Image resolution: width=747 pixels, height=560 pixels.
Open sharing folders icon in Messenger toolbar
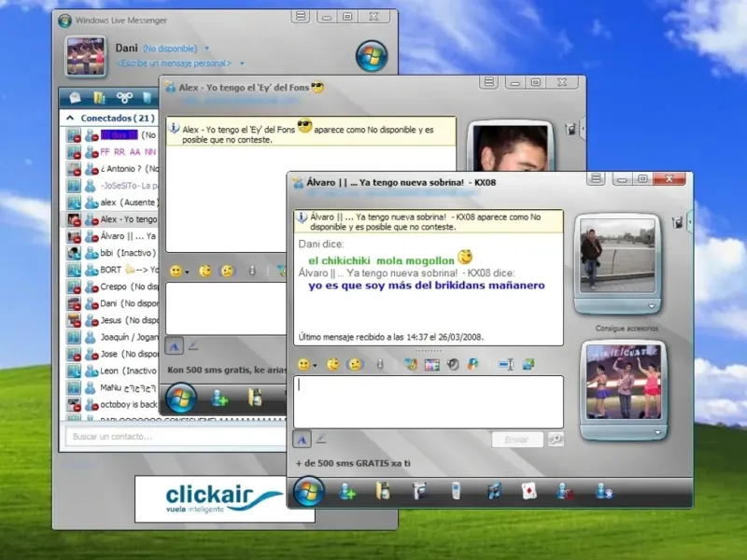pos(99,98)
